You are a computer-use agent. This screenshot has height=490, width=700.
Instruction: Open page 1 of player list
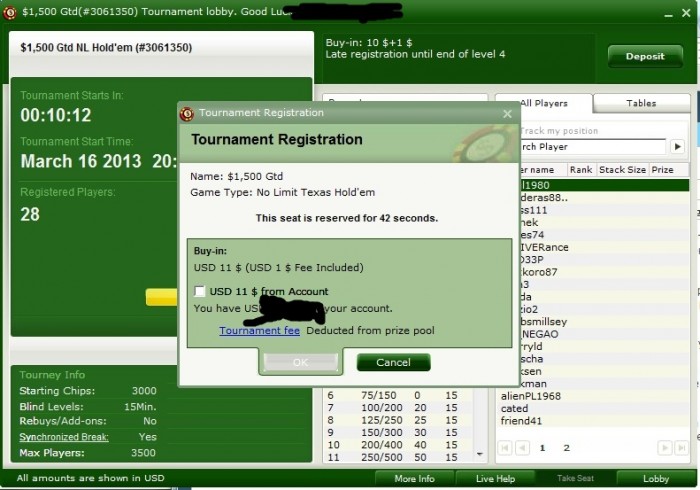coord(542,448)
